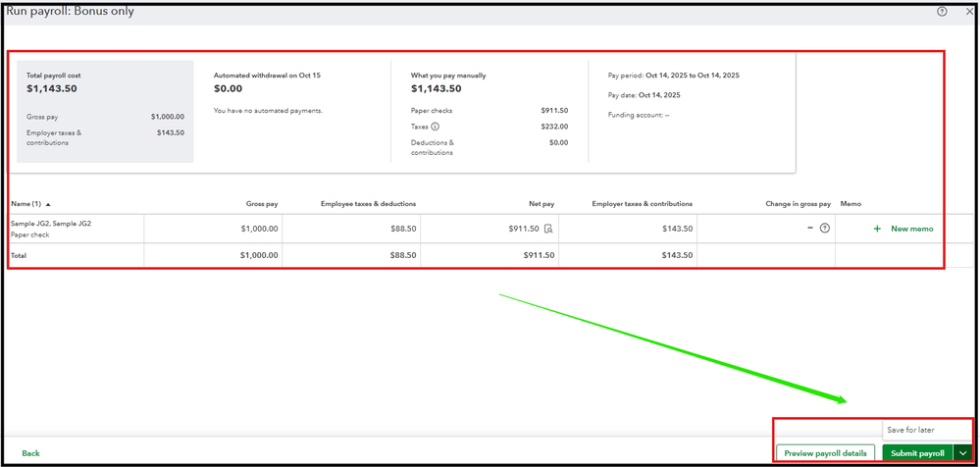
Task: Click Preview payroll details button
Action: 825,452
